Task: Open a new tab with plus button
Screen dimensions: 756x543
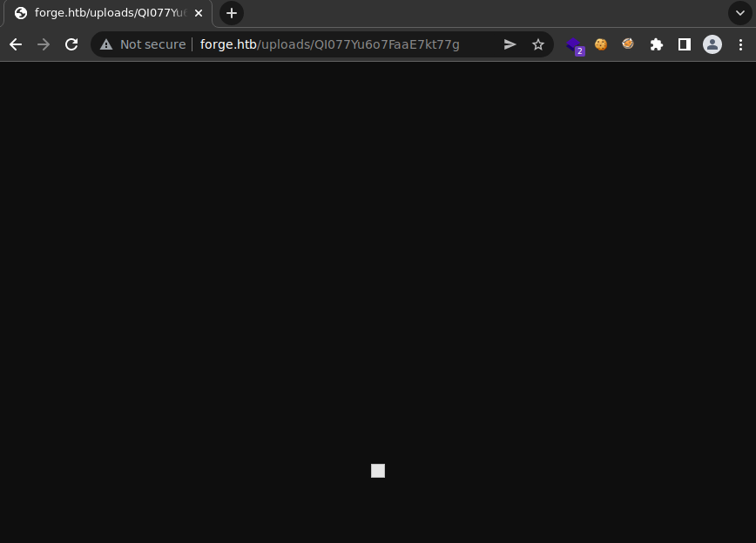Action: click(231, 13)
